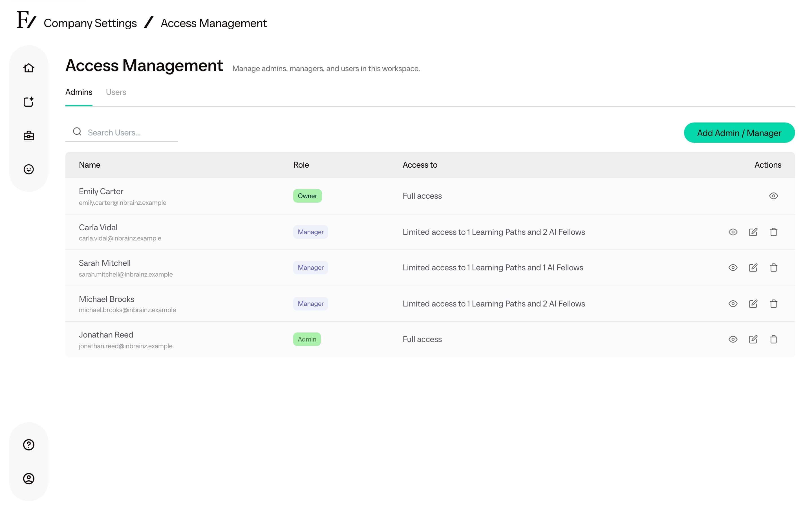Click Access Management breadcrumb

(214, 23)
